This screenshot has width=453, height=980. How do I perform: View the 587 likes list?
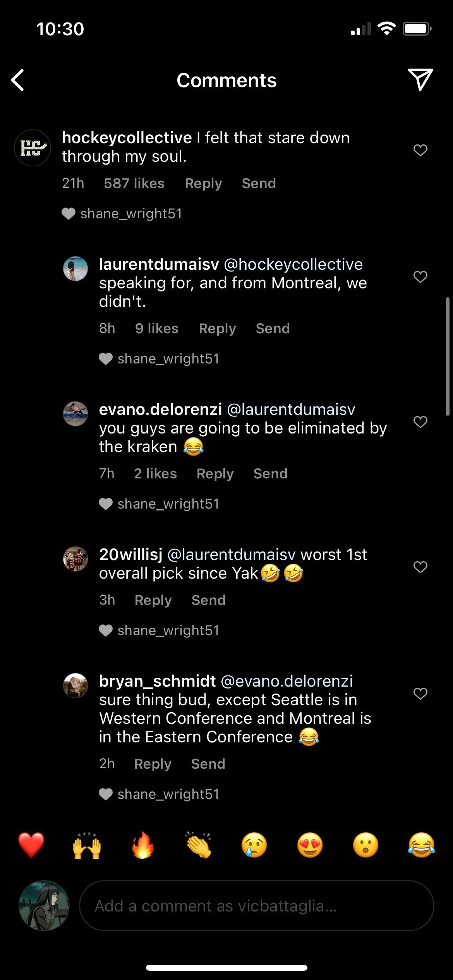[x=134, y=183]
